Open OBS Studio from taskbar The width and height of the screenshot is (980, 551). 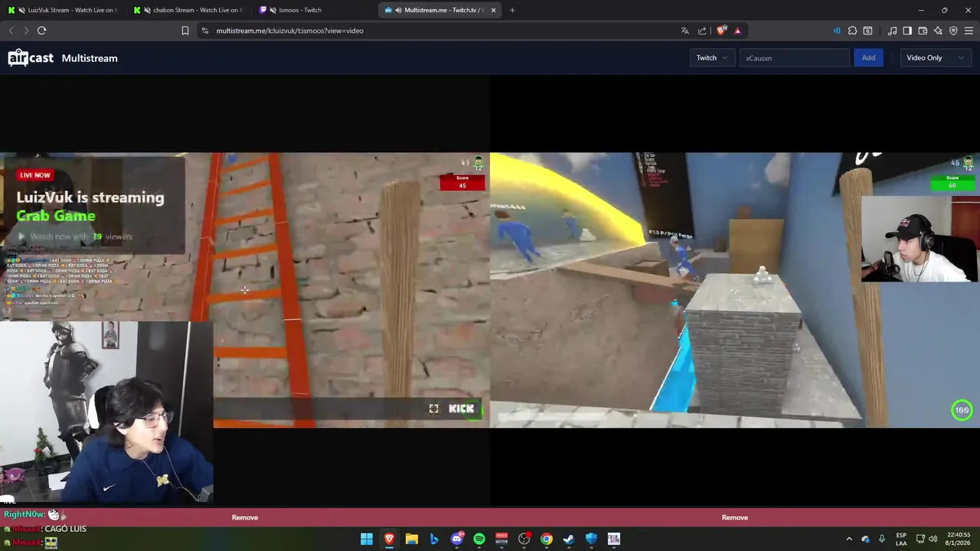pyautogui.click(x=524, y=539)
